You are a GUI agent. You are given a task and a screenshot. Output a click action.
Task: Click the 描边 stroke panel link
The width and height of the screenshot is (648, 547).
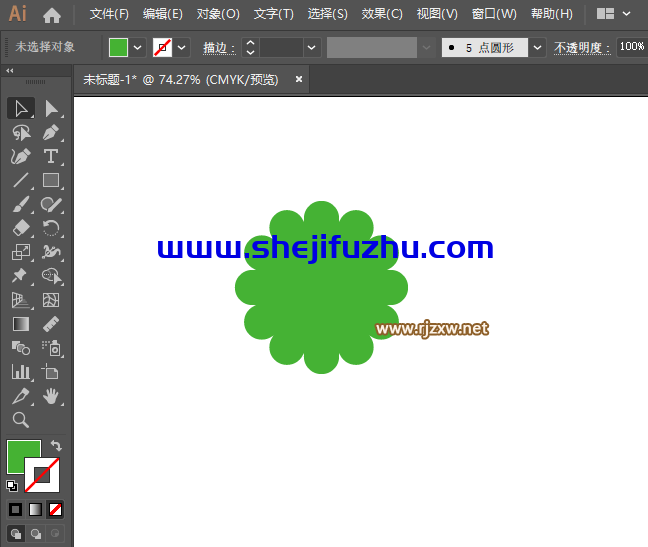[219, 48]
